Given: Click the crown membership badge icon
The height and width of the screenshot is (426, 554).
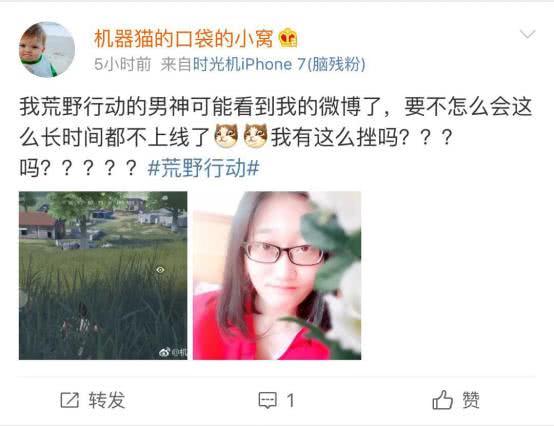Looking at the screenshot, I should [x=288, y=38].
